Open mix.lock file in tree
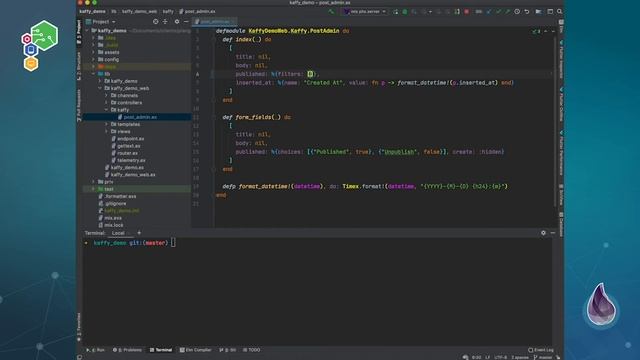This screenshot has height=360, width=640. [111, 225]
